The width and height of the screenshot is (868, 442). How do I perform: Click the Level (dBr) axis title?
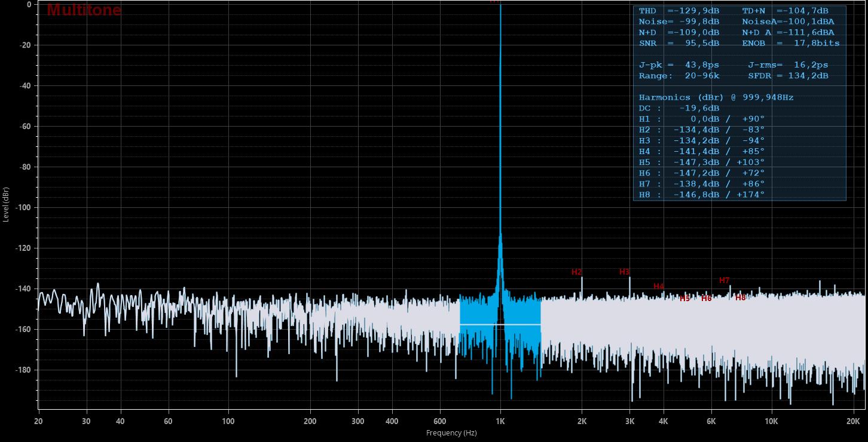[x=6, y=204]
